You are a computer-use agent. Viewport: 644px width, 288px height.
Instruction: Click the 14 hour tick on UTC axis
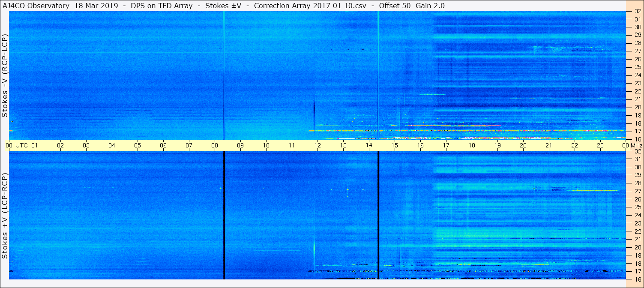369,145
